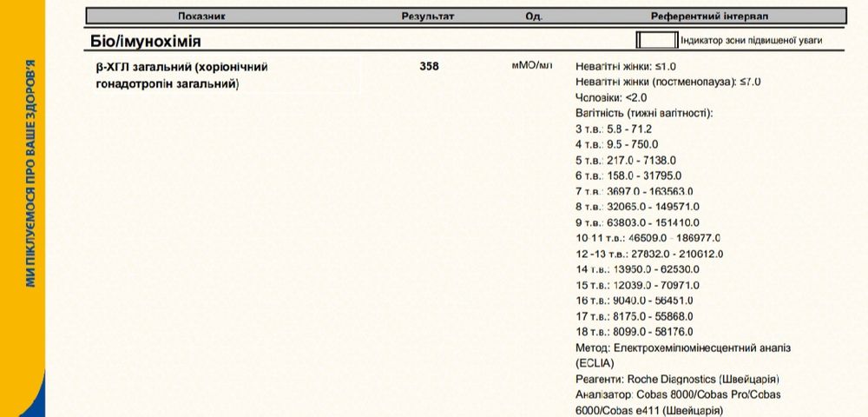
Task: Click the vertical 'МИ ПІКЛУЄМОСЯ ПРО ВАШЕ ЗДОРОВ'Я' slogan
Action: (x=31, y=174)
